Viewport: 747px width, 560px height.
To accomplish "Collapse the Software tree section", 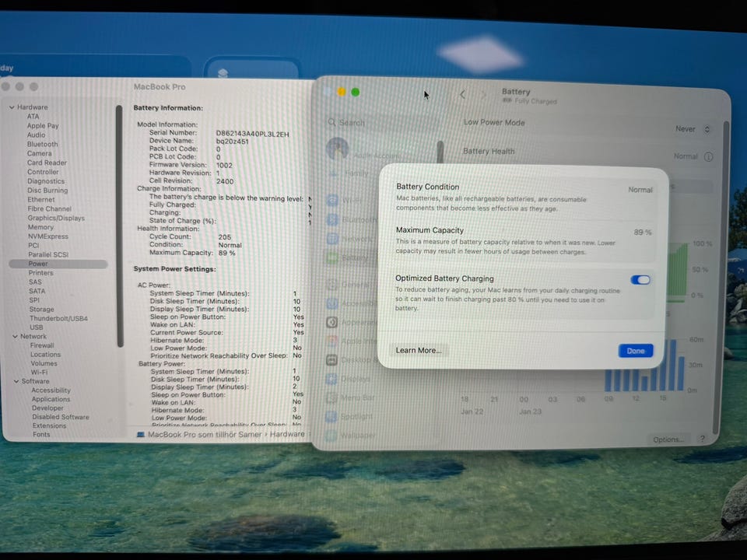I will pyautogui.click(x=16, y=381).
